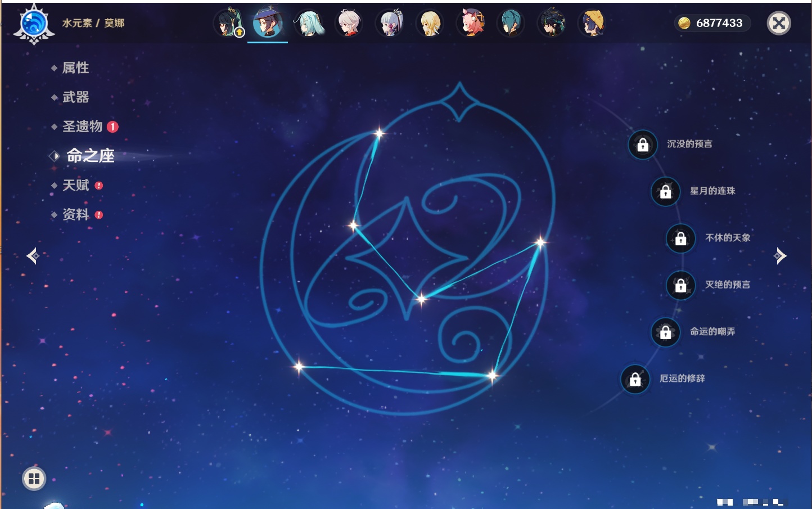Close the character screen with the X button
This screenshot has height=509, width=812.
779,23
